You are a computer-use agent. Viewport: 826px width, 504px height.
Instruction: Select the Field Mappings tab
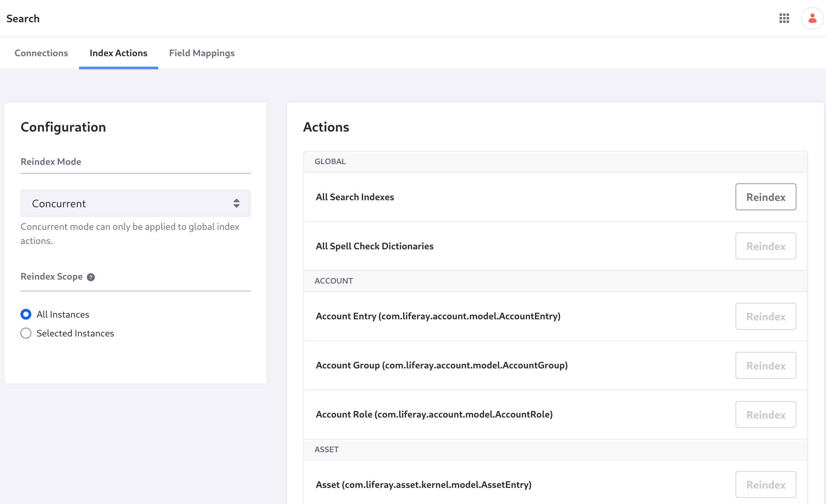tap(202, 52)
